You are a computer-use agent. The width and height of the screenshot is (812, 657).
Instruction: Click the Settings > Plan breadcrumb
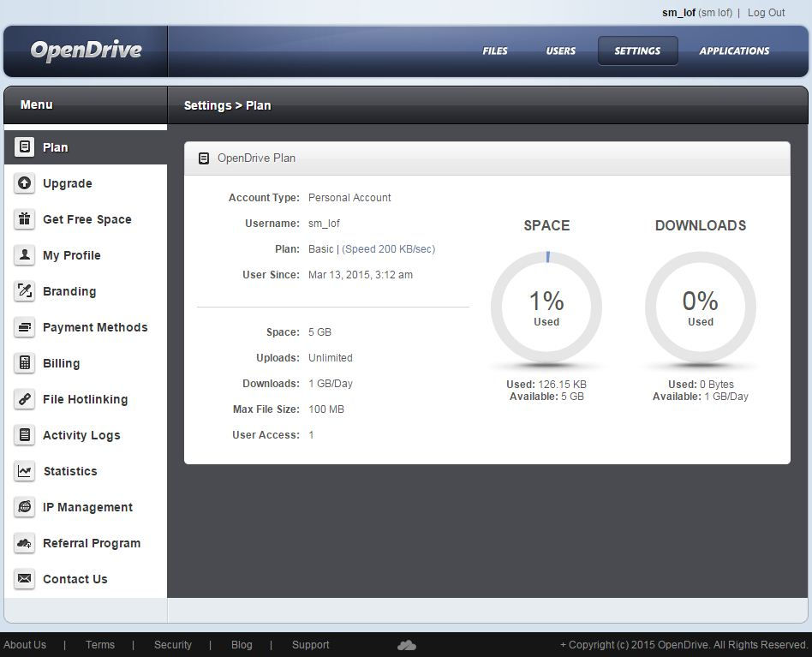coord(227,105)
